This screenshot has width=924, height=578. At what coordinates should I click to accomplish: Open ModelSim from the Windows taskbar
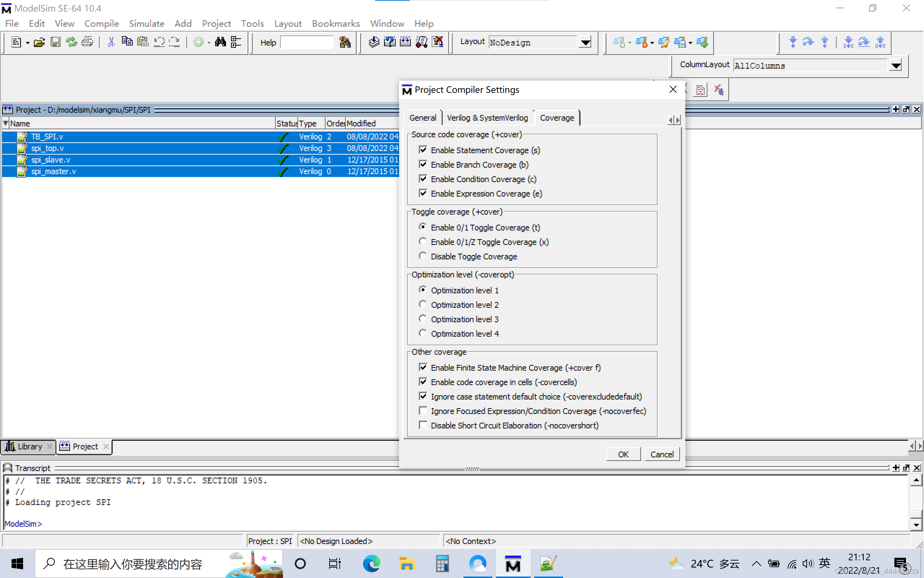(x=513, y=564)
